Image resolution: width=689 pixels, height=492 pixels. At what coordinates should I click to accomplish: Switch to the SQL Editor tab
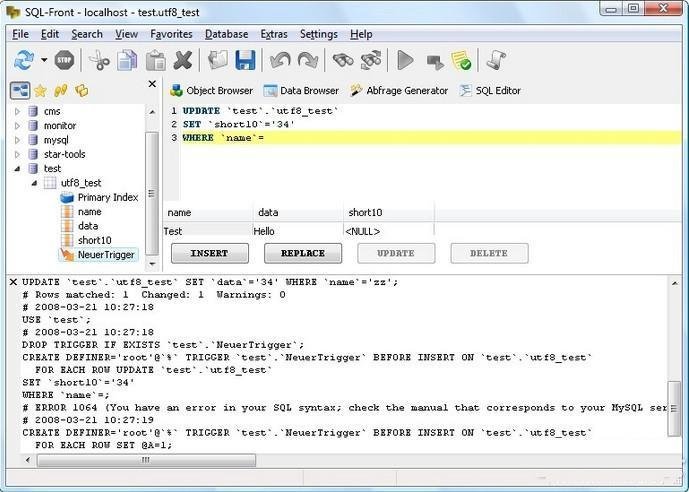[490, 90]
